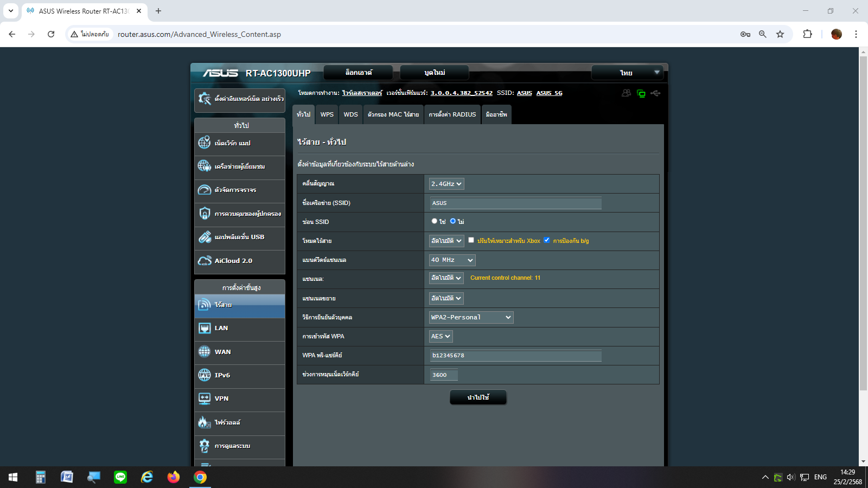Select 'Yes' radio for Hide SSID
This screenshot has height=488, width=868.
click(x=435, y=221)
